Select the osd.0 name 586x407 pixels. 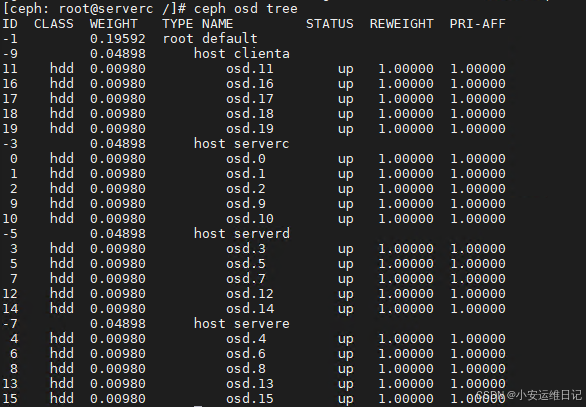(x=246, y=159)
